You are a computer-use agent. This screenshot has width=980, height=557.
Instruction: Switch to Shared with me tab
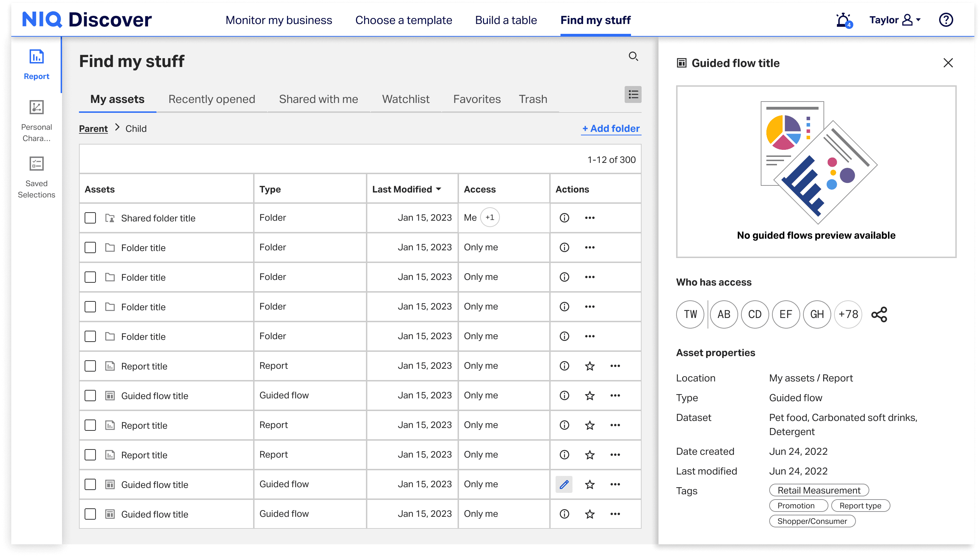pyautogui.click(x=318, y=99)
